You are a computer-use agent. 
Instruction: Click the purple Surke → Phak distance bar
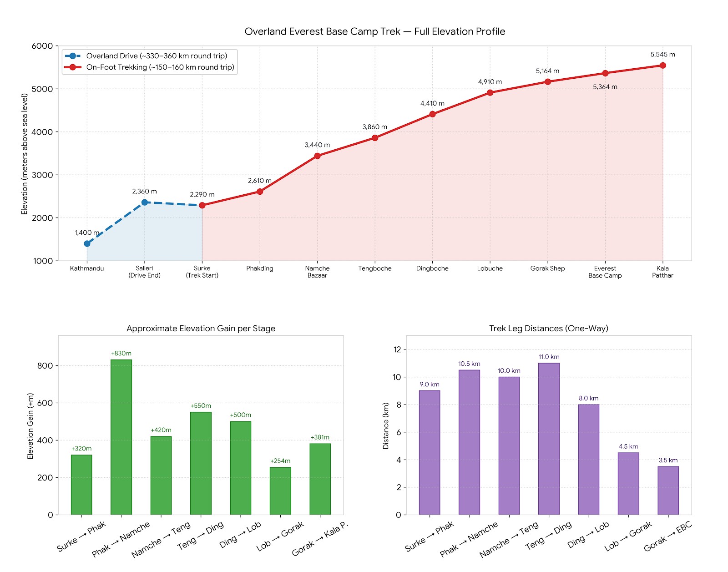430,453
